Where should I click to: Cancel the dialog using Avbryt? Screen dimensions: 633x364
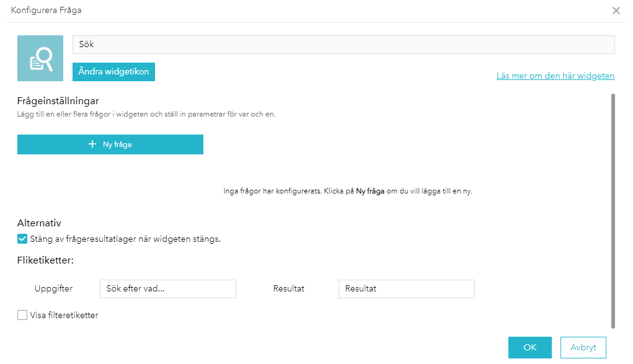coord(583,347)
